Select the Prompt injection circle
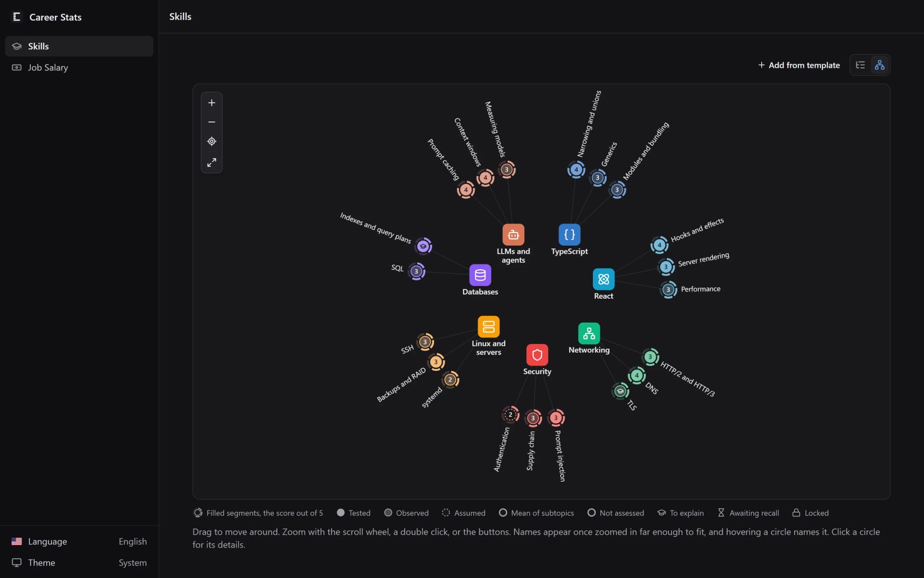This screenshot has height=578, width=924. pos(556,418)
